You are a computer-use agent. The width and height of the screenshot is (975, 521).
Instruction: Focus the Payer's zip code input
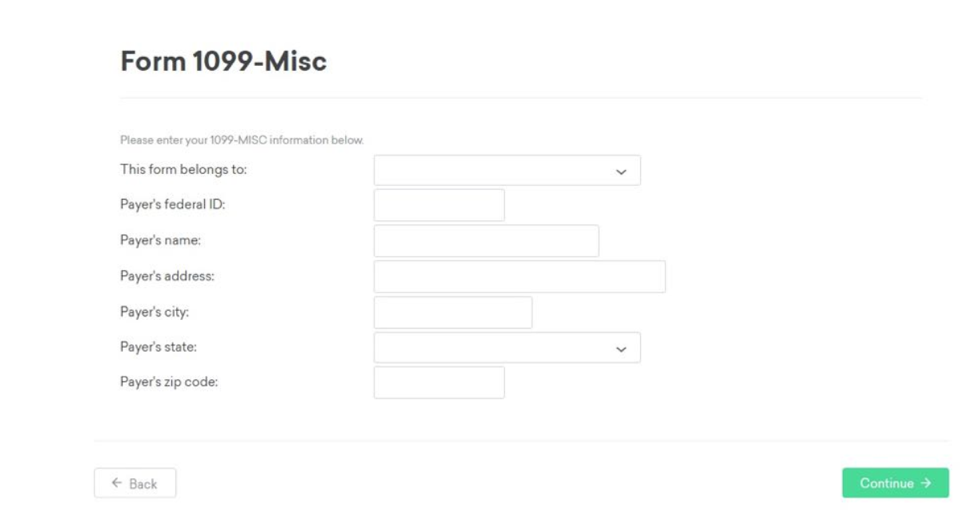click(x=439, y=382)
